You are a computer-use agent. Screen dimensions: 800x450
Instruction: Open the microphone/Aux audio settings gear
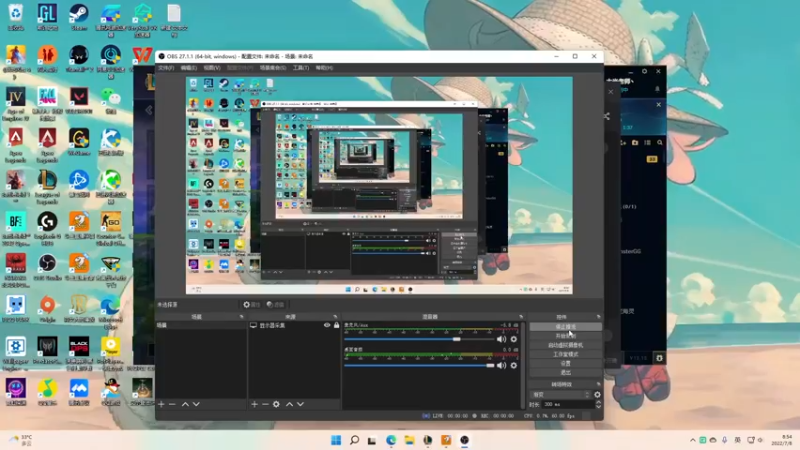coord(514,339)
